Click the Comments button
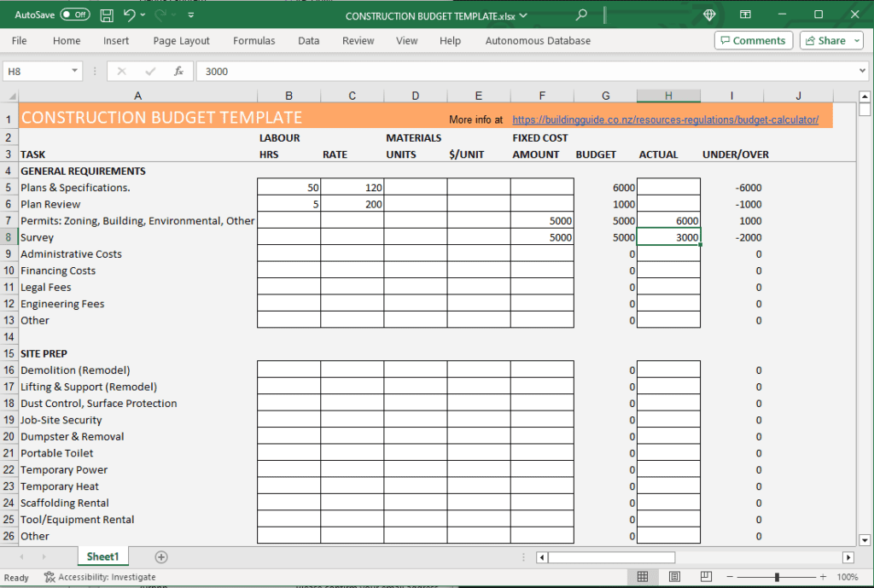 pos(753,40)
